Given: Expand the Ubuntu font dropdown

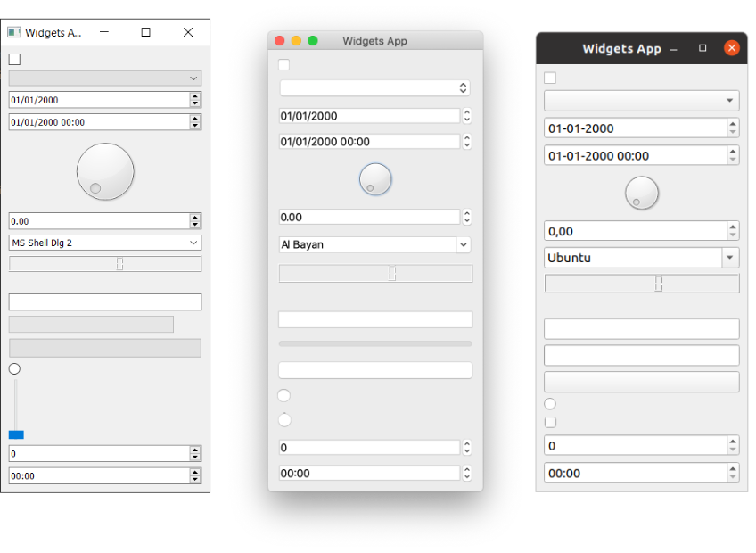Looking at the screenshot, I should [641, 257].
